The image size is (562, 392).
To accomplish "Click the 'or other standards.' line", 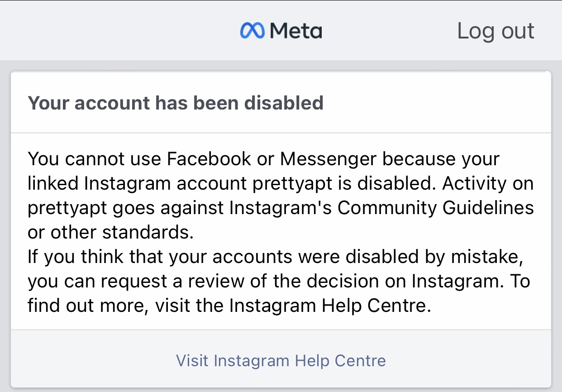I will coord(110,232).
